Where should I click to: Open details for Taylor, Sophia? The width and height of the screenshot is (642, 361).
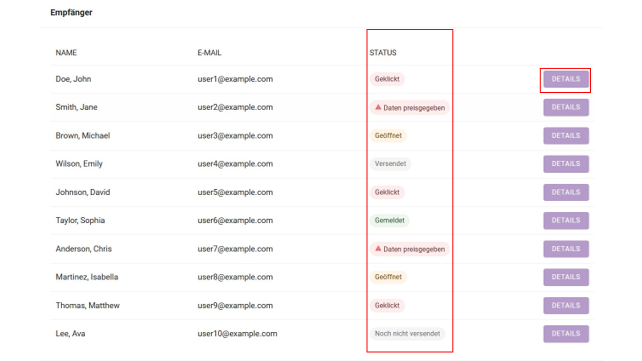pos(566,220)
